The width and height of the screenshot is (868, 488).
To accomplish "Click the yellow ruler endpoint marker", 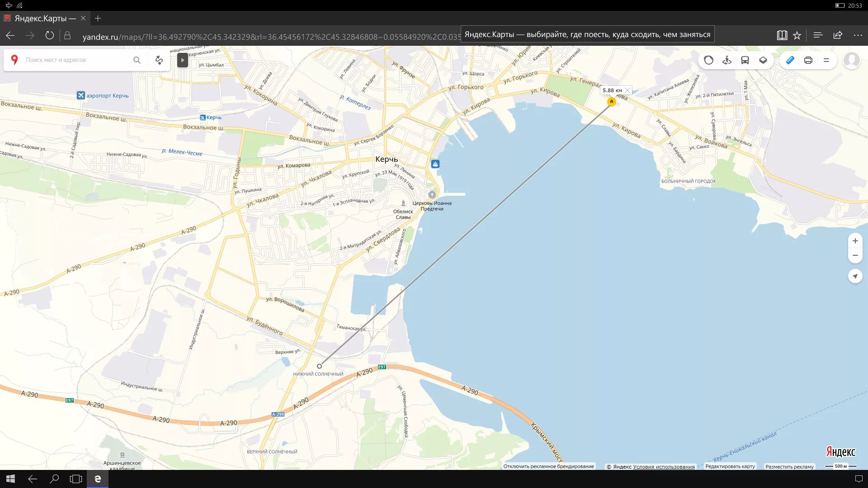I will click(x=611, y=102).
